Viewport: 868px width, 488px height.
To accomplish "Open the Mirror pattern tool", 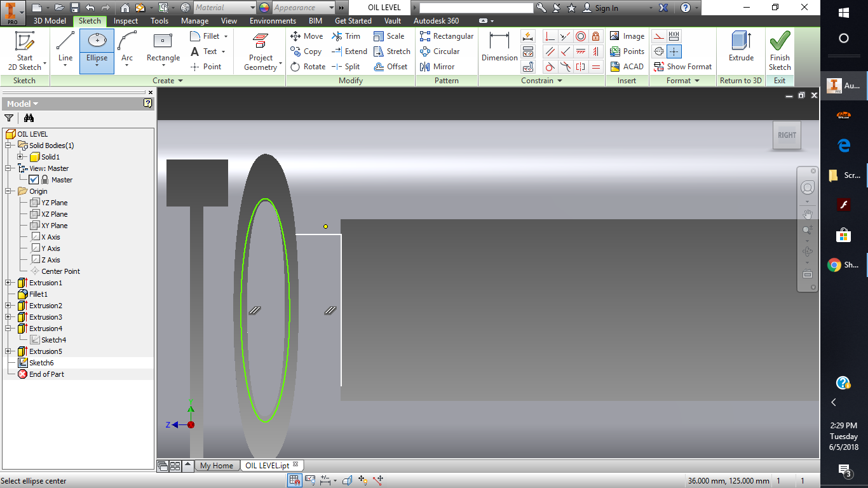I will (437, 67).
